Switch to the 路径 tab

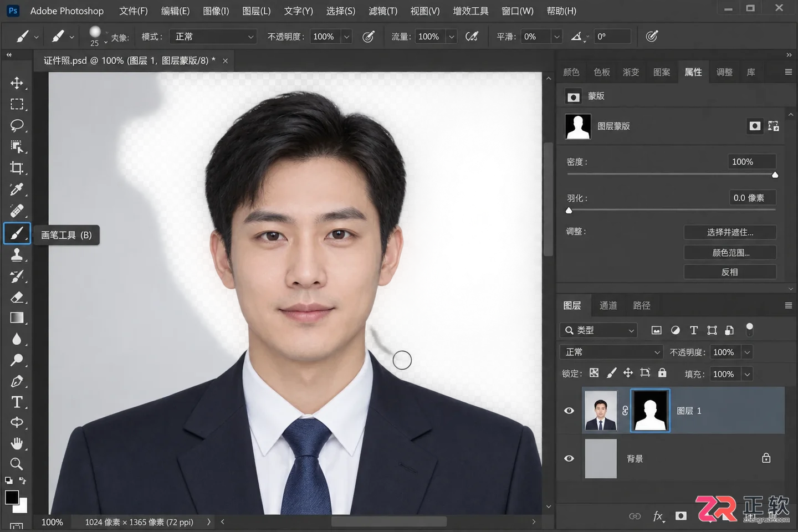642,305
